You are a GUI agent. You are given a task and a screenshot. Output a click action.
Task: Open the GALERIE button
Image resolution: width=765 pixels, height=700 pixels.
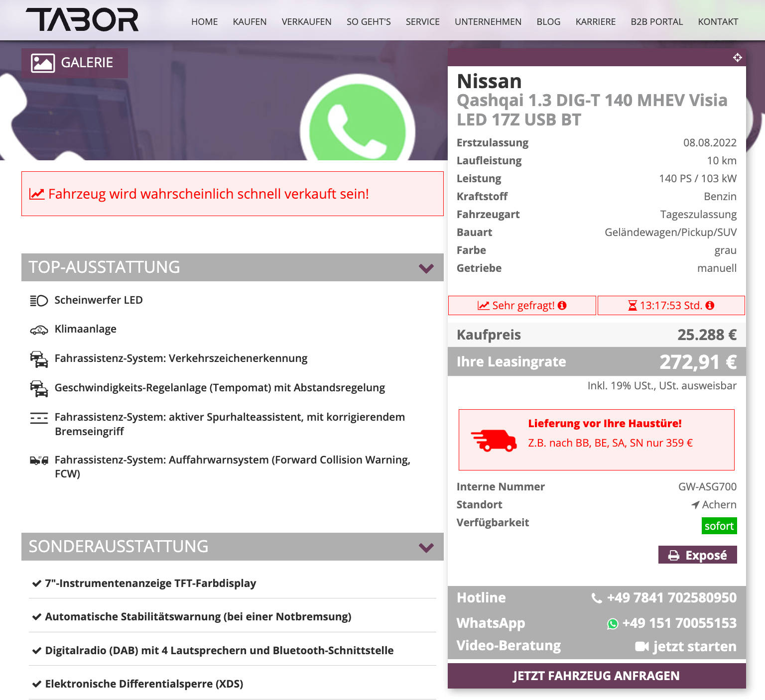pos(75,63)
